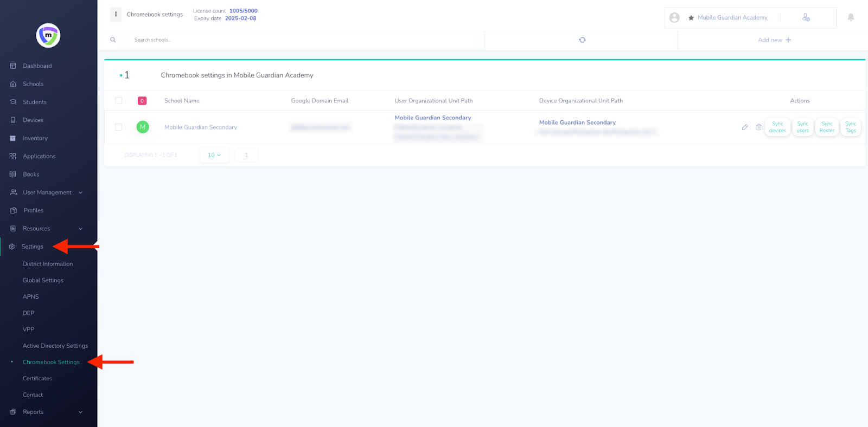Click the delete trash icon in Actions
Screen dimensions: 868x427
[x=758, y=127]
